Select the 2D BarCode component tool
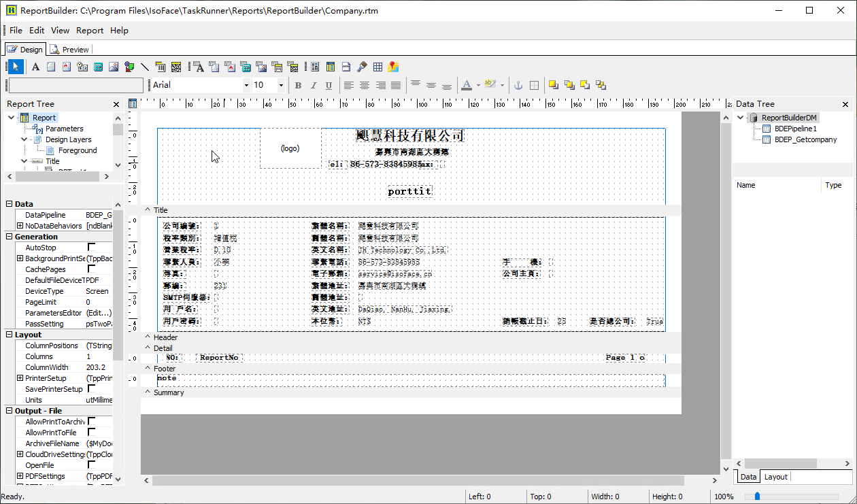The width and height of the screenshot is (857, 504). point(176,67)
